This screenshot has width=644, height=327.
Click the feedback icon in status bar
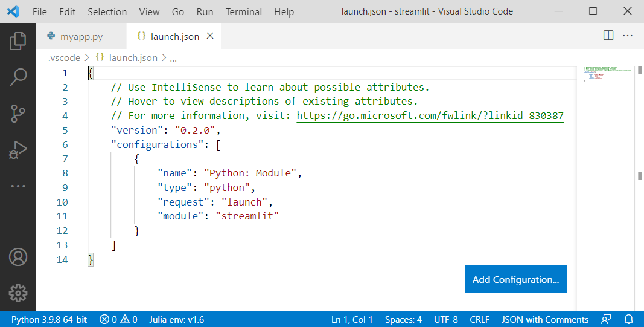[x=607, y=319]
